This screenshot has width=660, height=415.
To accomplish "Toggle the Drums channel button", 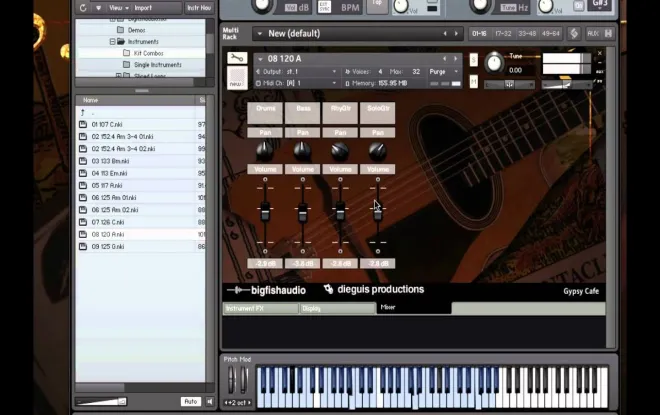I will 265,113.
